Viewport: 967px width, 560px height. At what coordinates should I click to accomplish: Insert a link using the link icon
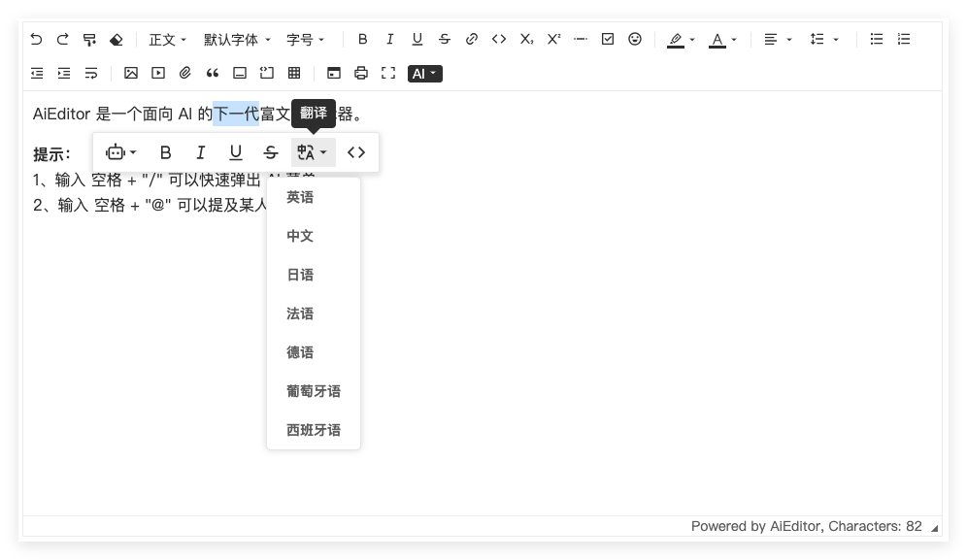point(472,40)
